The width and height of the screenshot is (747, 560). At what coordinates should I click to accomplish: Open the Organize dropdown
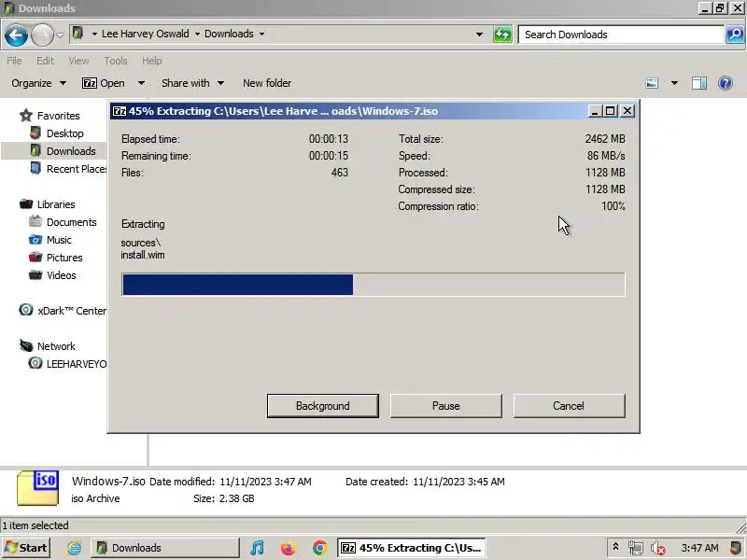pyautogui.click(x=38, y=83)
